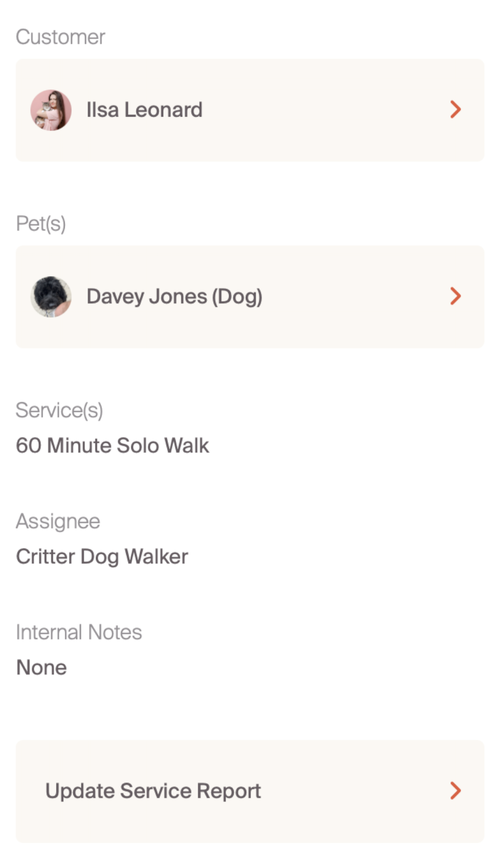Click the chevron arrow beside Ilsa Leonard
504x859 pixels.
[x=455, y=109]
